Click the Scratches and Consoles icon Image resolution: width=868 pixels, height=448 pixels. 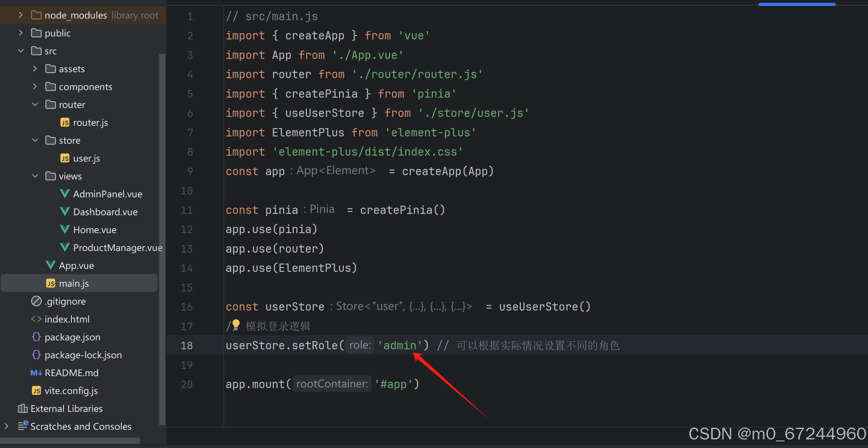(x=23, y=426)
